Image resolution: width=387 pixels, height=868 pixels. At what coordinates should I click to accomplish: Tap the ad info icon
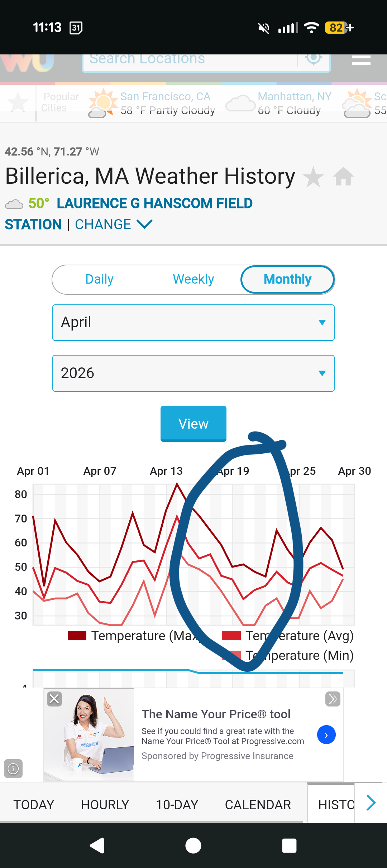coord(13,768)
